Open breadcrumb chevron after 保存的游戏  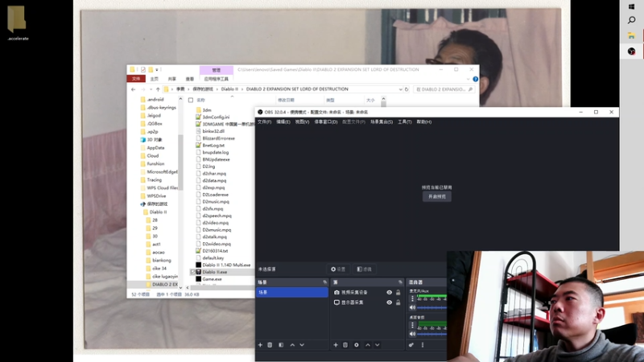coord(217,89)
